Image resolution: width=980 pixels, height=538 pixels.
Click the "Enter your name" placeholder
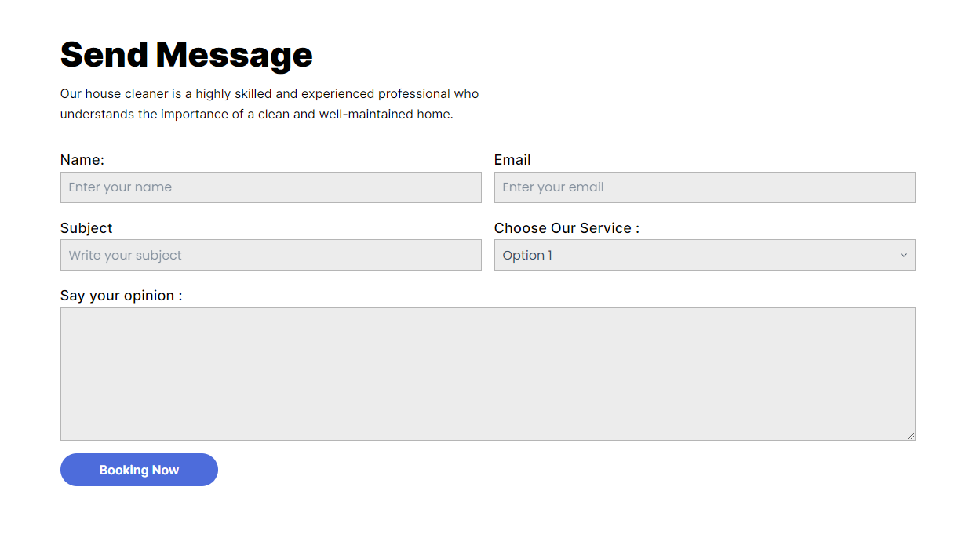(x=120, y=187)
